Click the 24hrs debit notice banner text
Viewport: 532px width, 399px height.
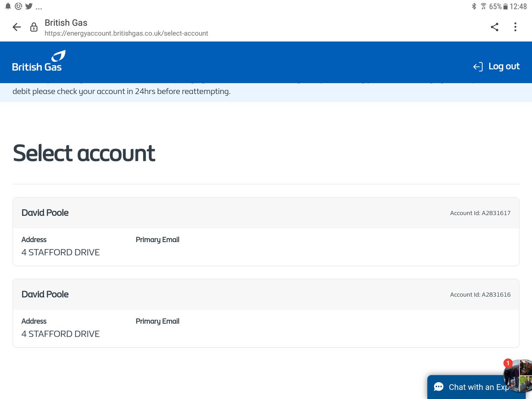point(121,92)
